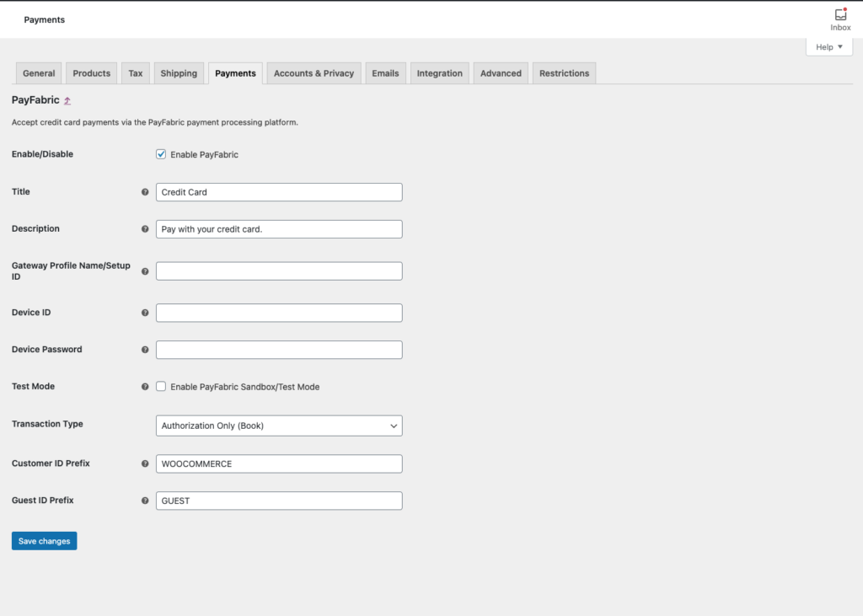This screenshot has height=616, width=863.
Task: Focus the Device Password field
Action: [279, 350]
